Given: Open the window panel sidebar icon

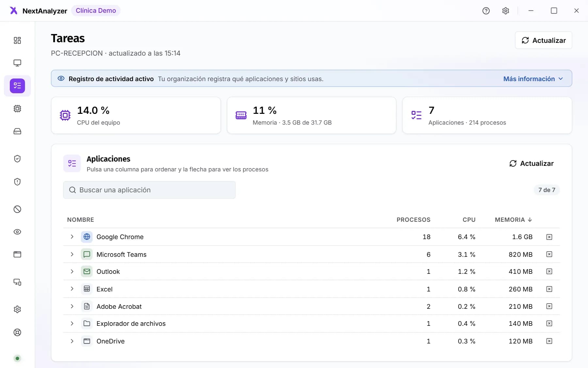Looking at the screenshot, I should coord(17,254).
